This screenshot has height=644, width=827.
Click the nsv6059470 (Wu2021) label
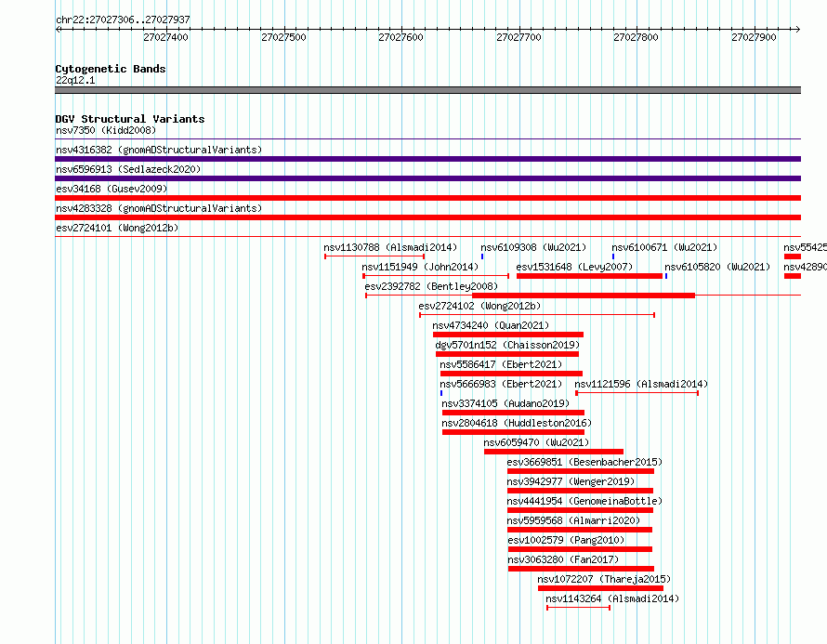pyautogui.click(x=536, y=442)
